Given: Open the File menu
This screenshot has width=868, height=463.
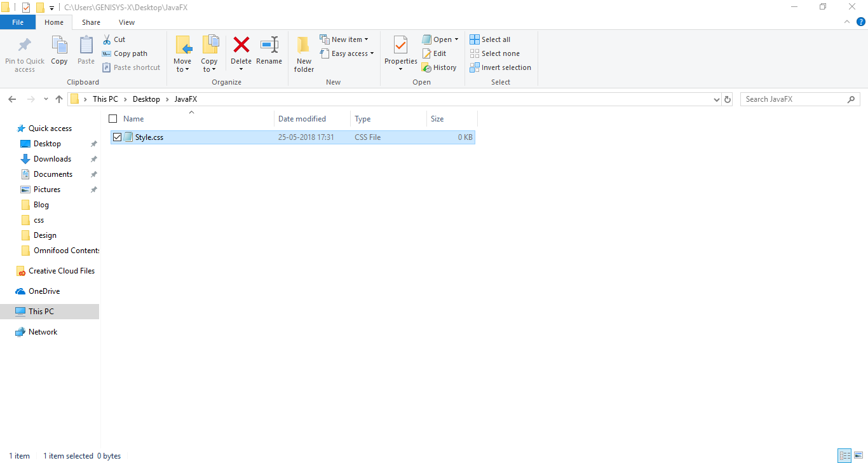Looking at the screenshot, I should click(x=18, y=22).
